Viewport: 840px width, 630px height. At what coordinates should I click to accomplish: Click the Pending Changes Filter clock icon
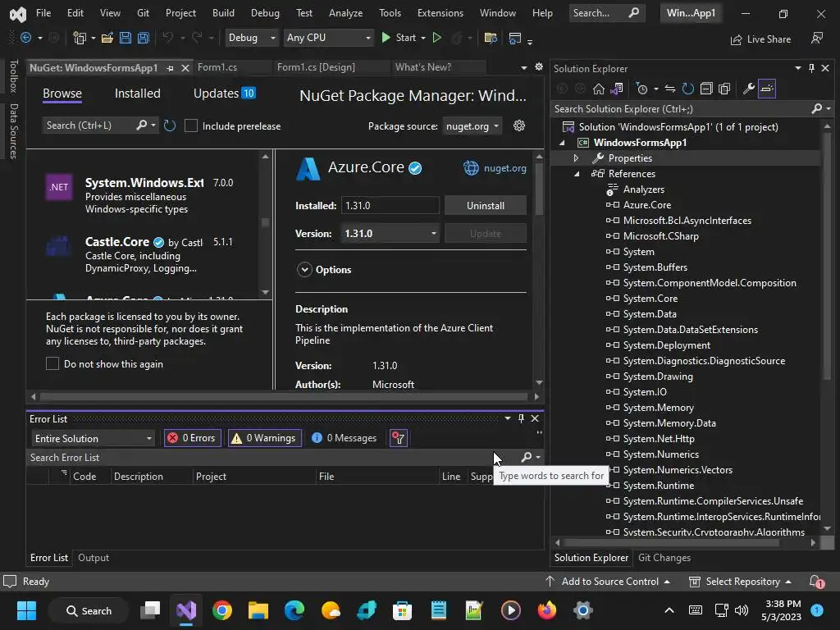(641, 89)
